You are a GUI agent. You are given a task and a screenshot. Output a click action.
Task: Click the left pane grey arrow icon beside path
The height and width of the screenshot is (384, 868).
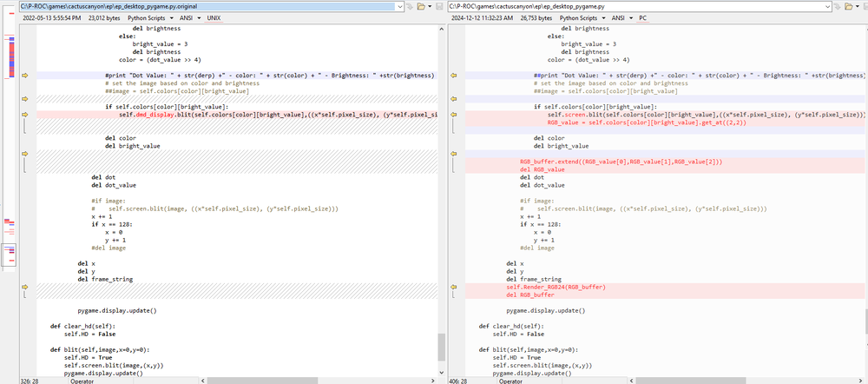click(x=410, y=6)
